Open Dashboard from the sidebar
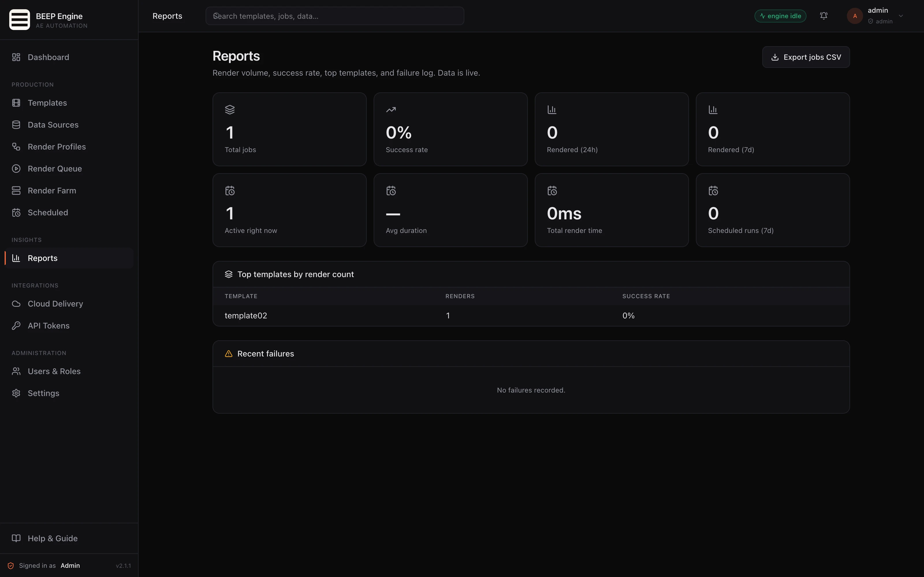This screenshot has width=924, height=577. pyautogui.click(x=69, y=57)
